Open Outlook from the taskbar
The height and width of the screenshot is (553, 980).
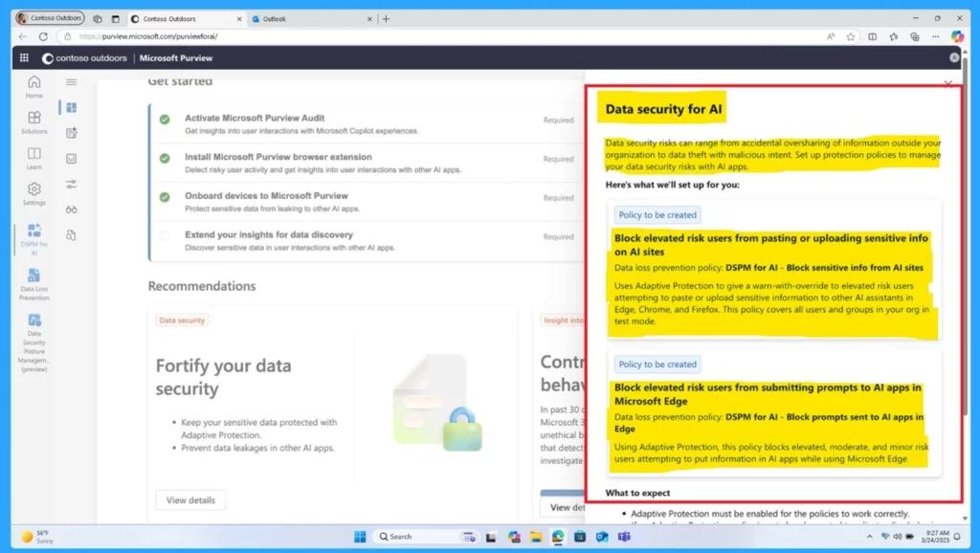(602, 537)
